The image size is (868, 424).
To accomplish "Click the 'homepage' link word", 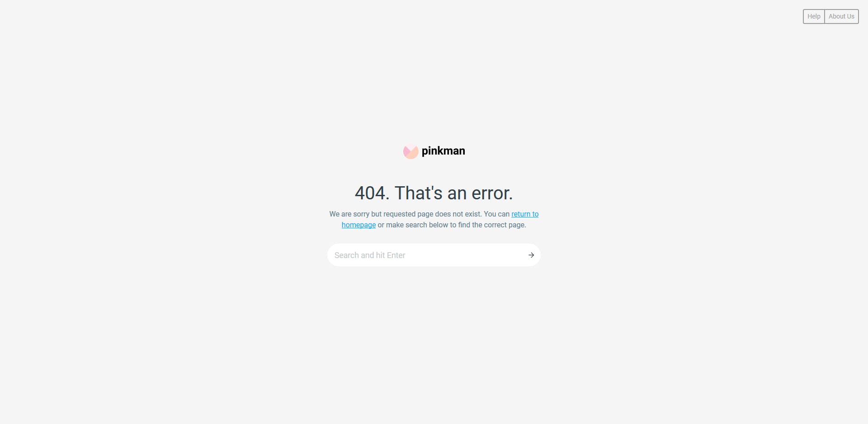I will [359, 225].
